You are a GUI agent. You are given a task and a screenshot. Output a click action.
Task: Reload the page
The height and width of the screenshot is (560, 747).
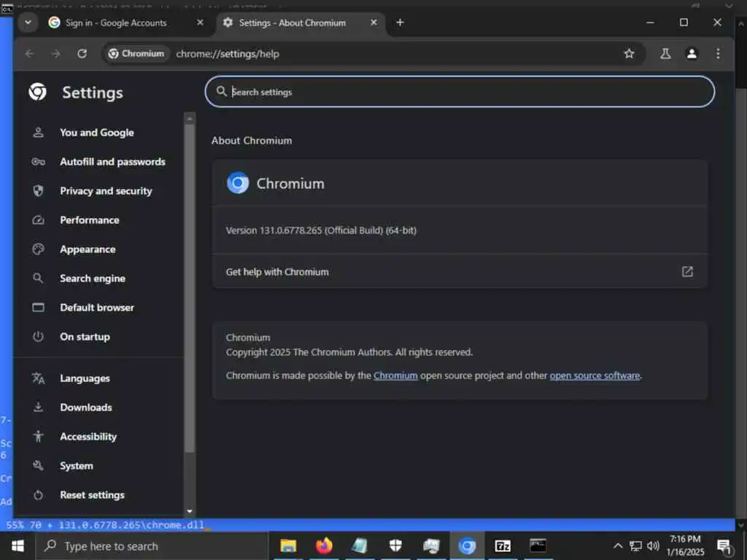[x=82, y=53]
